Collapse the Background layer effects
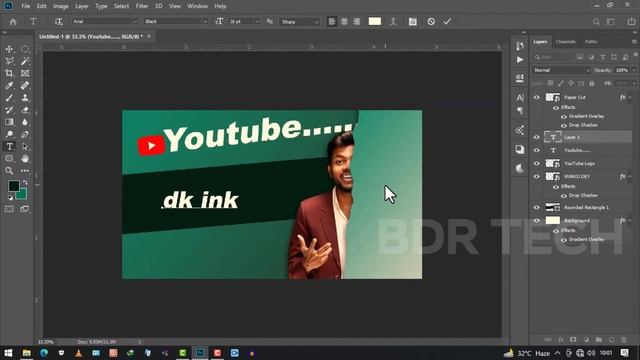The image size is (640, 360). pyautogui.click(x=630, y=220)
